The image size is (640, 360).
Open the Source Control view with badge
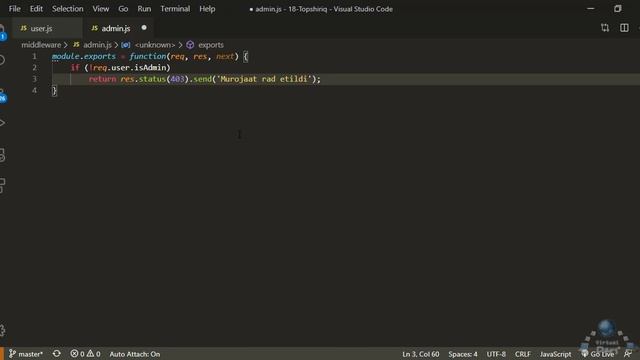click(x=2, y=95)
